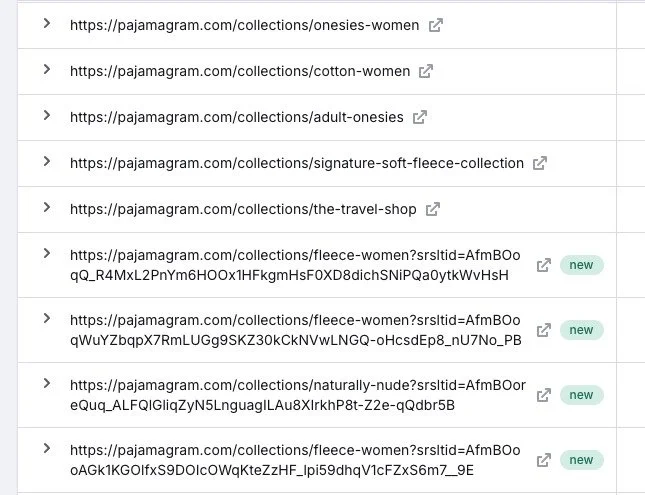
Task: Click the new badge on fleece-women nU7No_PB row
Action: tap(581, 330)
